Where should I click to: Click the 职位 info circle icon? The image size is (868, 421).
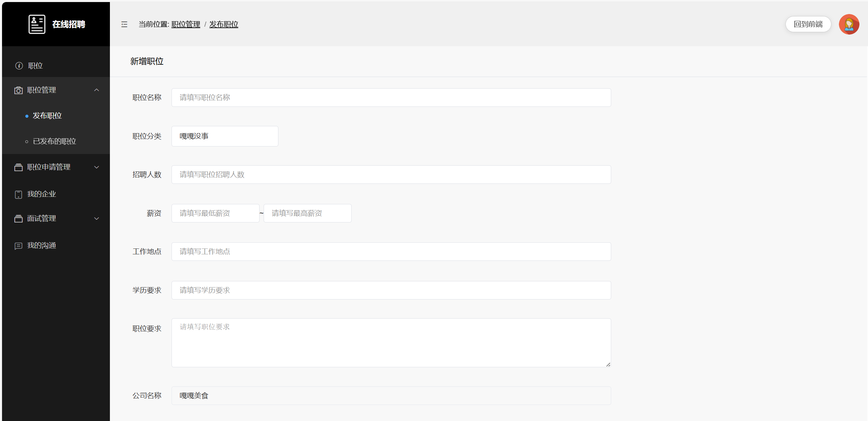pyautogui.click(x=19, y=66)
